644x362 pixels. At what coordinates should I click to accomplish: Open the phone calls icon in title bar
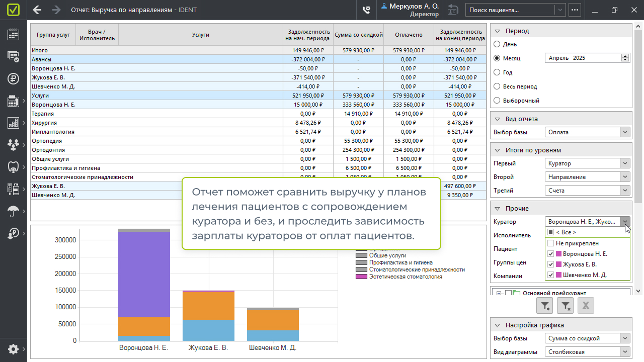click(x=366, y=10)
